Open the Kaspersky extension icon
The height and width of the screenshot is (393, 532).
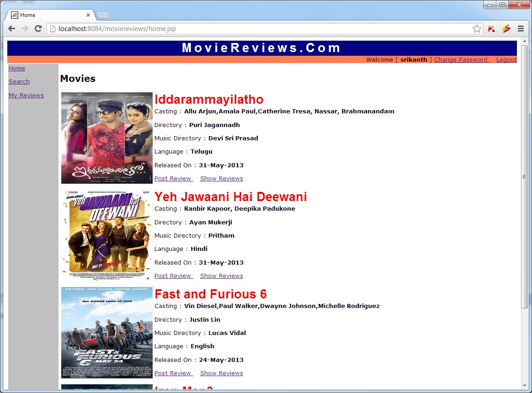(491, 29)
